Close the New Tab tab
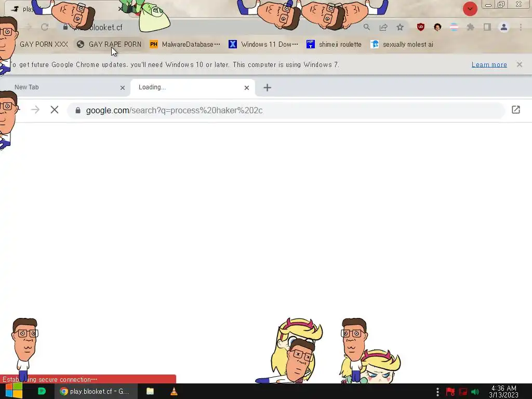Viewport: 532px width, 399px height. [123, 88]
